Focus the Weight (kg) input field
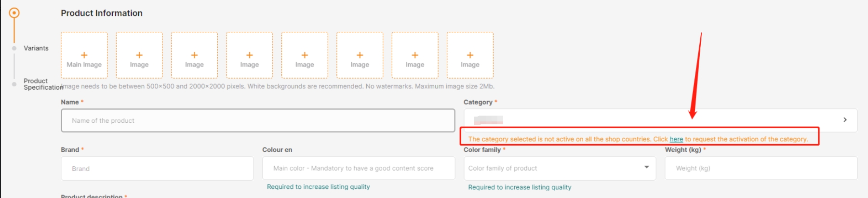 [x=761, y=168]
